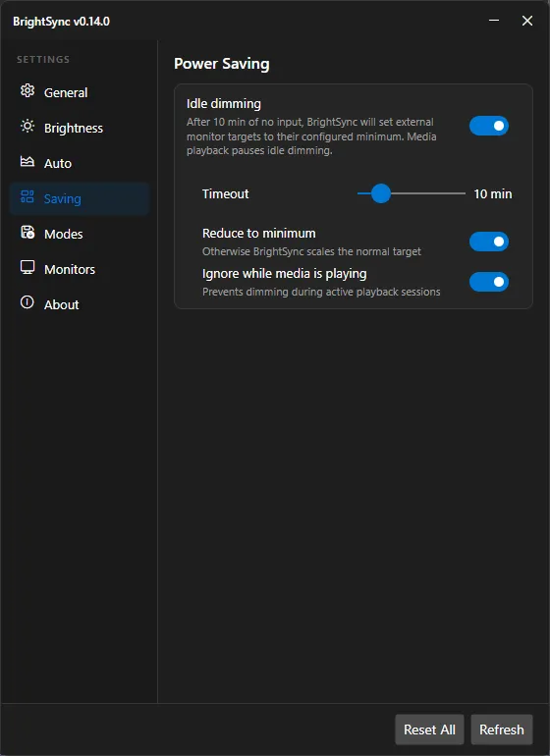The height and width of the screenshot is (756, 550).
Task: Click the Timeout label
Action: point(225,193)
